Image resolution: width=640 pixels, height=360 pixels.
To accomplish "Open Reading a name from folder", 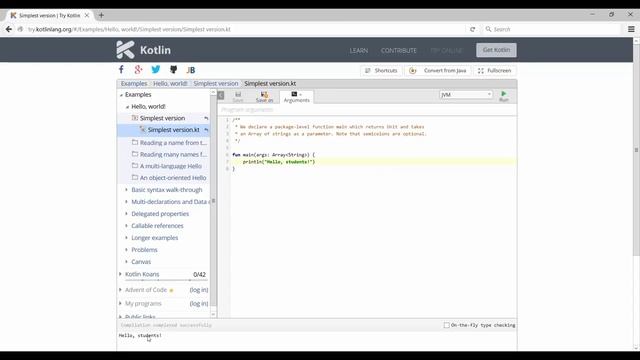I will point(169,143).
